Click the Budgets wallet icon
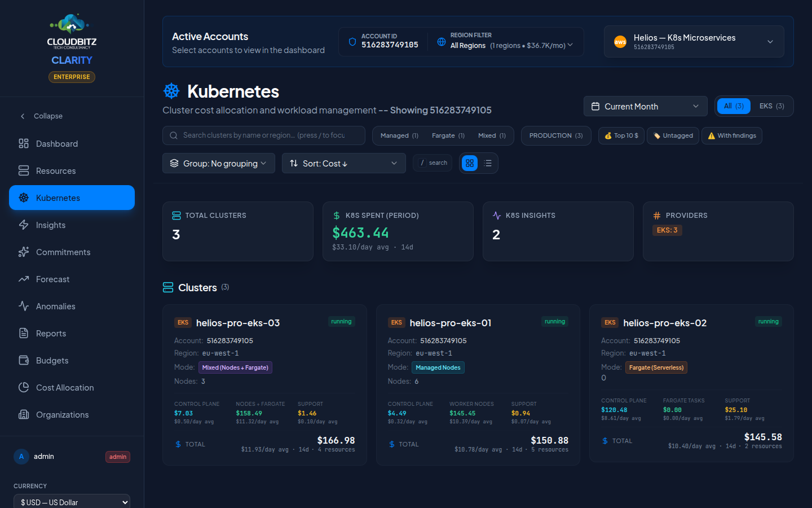Viewport: 812px width, 508px height. coord(24,360)
